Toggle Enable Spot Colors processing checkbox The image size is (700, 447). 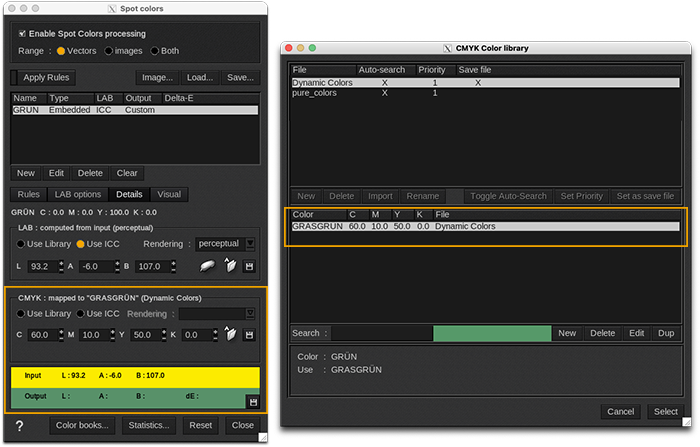point(23,33)
